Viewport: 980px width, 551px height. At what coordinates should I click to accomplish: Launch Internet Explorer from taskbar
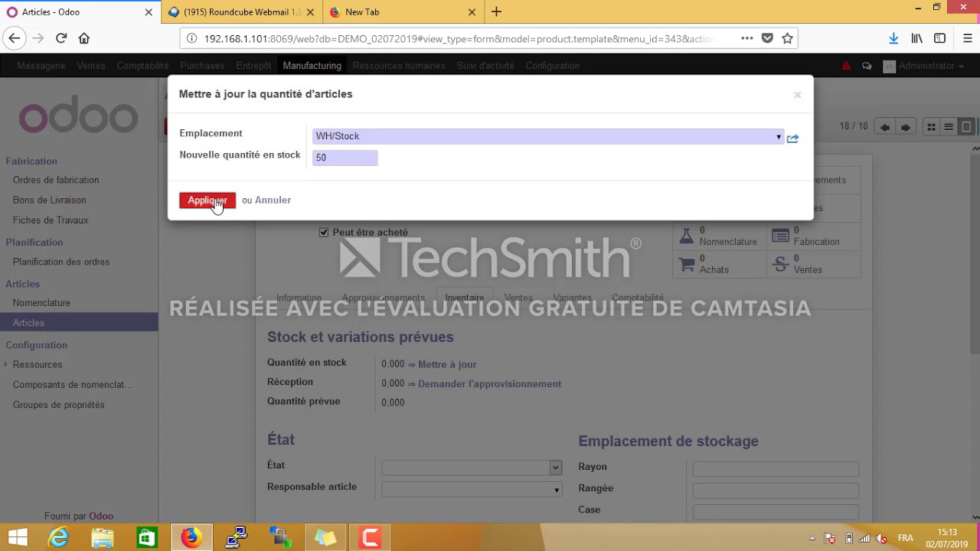click(58, 538)
